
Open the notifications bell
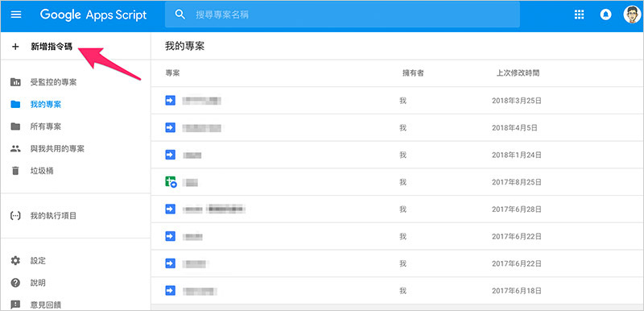pyautogui.click(x=605, y=15)
